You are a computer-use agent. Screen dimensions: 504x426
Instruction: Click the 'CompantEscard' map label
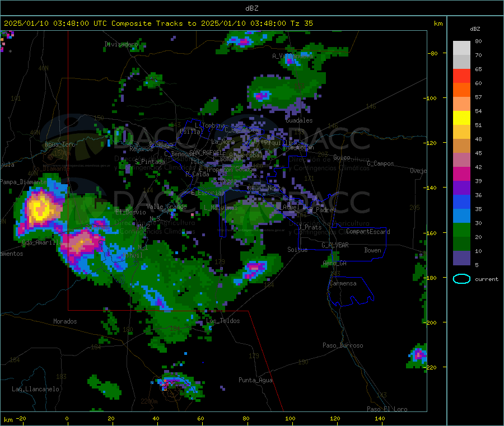coord(368,232)
